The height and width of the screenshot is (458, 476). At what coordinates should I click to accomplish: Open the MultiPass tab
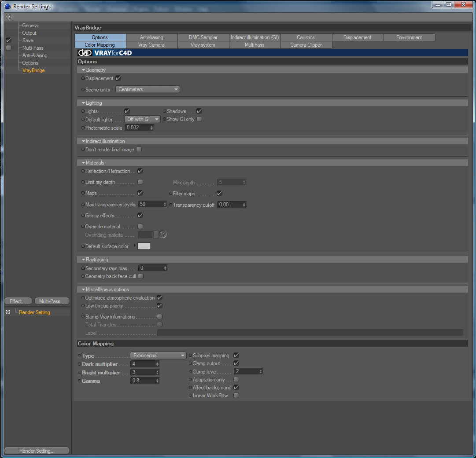tap(255, 45)
